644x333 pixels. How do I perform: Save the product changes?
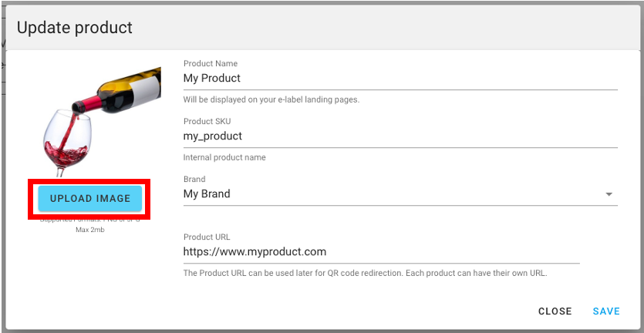[x=606, y=311]
